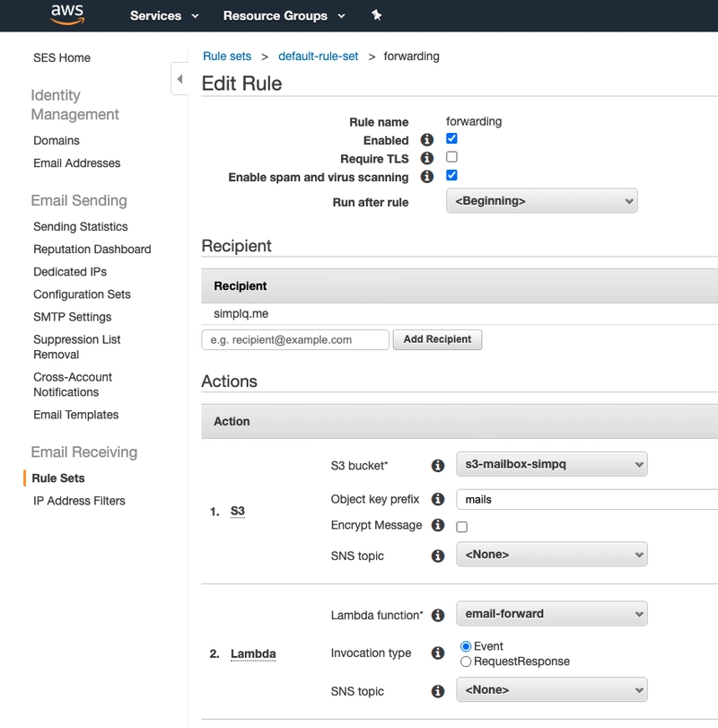
Task: Show info for Encrypt Message
Action: (438, 525)
